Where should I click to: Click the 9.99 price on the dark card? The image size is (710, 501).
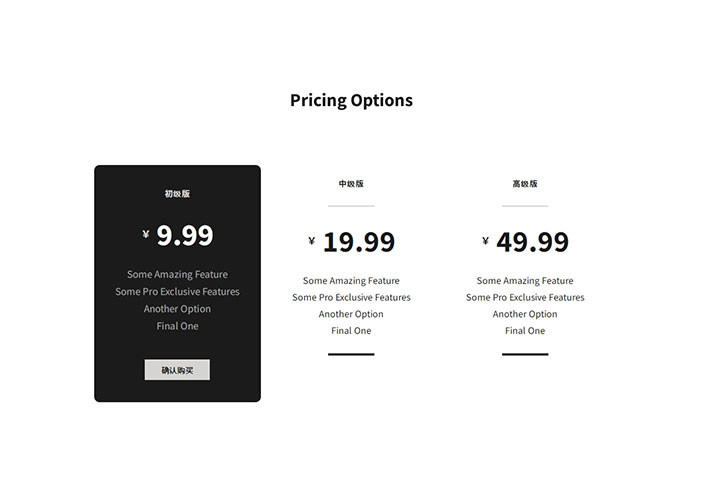[x=185, y=236]
